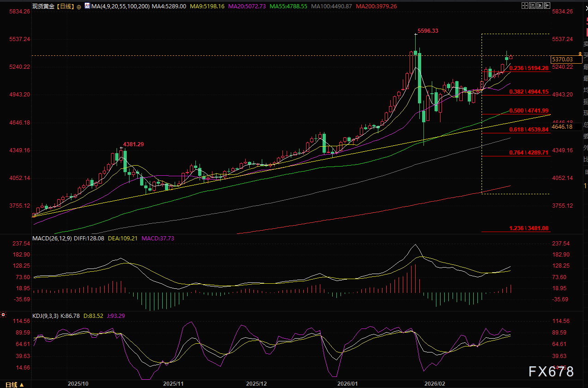
Task: Click the circled plus icon beside 日线 title
Action: pyautogui.click(x=79, y=7)
